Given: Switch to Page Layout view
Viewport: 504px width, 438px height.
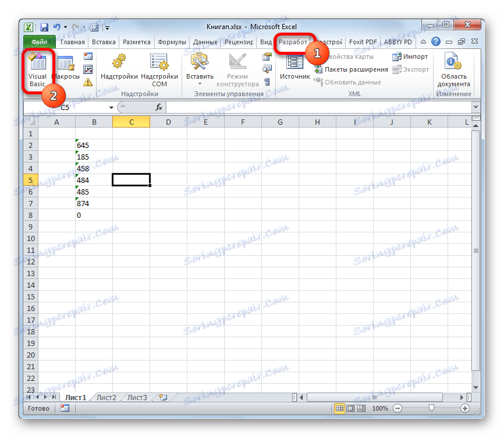Looking at the screenshot, I should pos(350,408).
